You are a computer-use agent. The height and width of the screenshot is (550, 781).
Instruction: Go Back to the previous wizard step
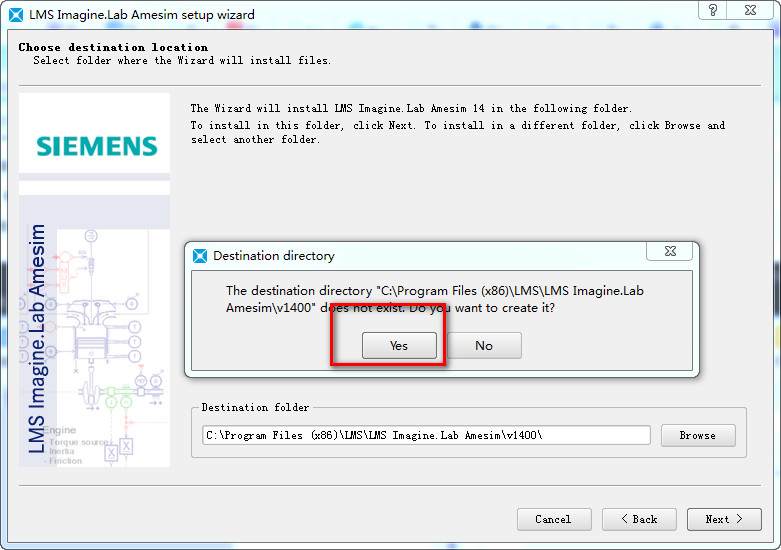tap(639, 519)
